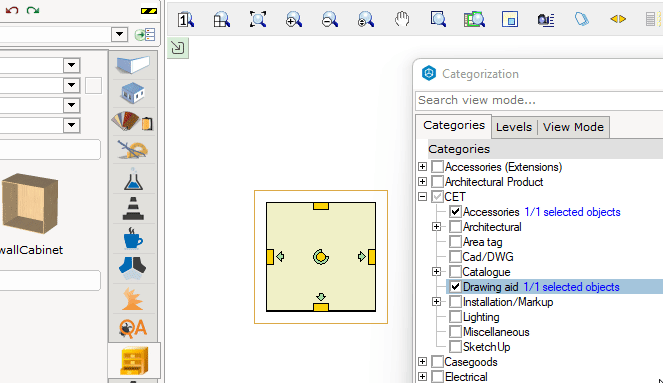Select the wallCabinet thumbnail
This screenshot has width=663, height=383.
(30, 204)
